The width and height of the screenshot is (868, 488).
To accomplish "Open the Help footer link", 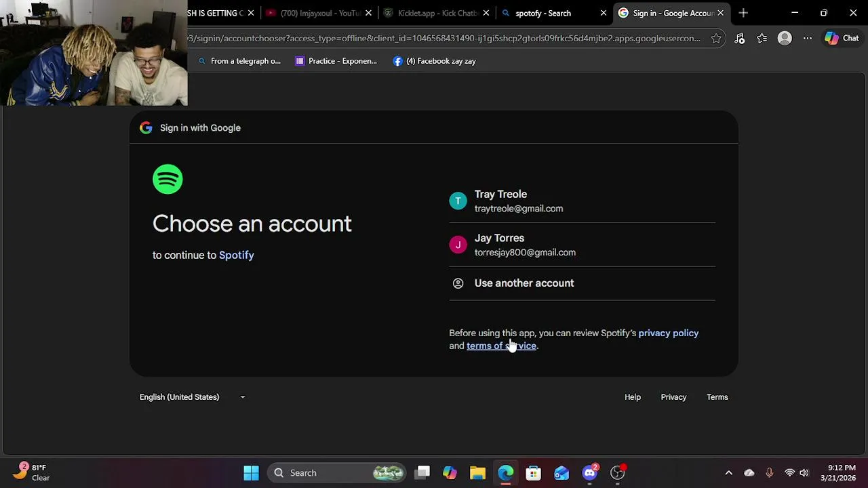I will pos(632,397).
